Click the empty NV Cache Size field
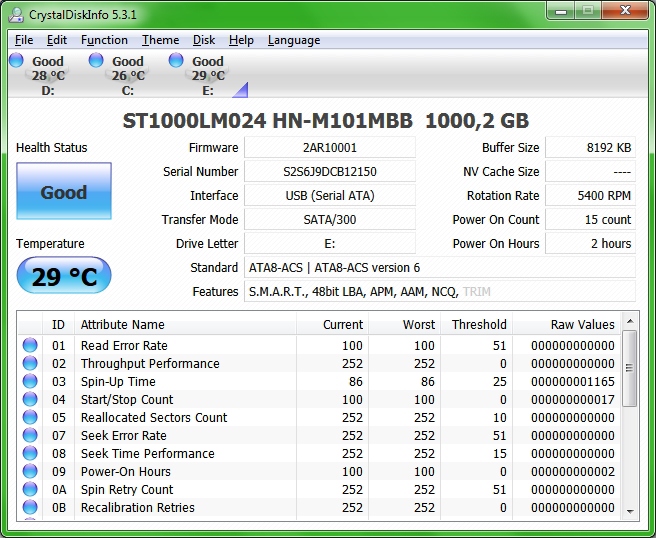Viewport: 656px width, 538px height. click(590, 172)
